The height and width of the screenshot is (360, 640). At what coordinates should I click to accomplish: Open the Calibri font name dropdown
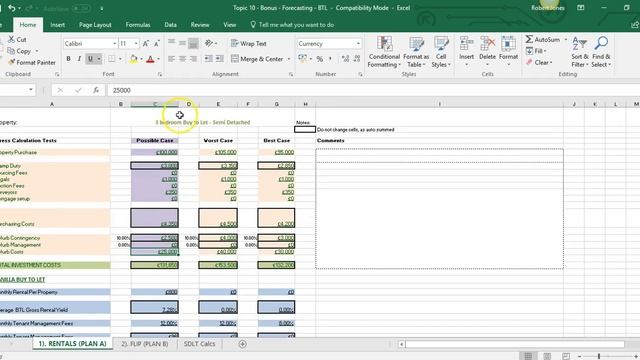[114, 43]
